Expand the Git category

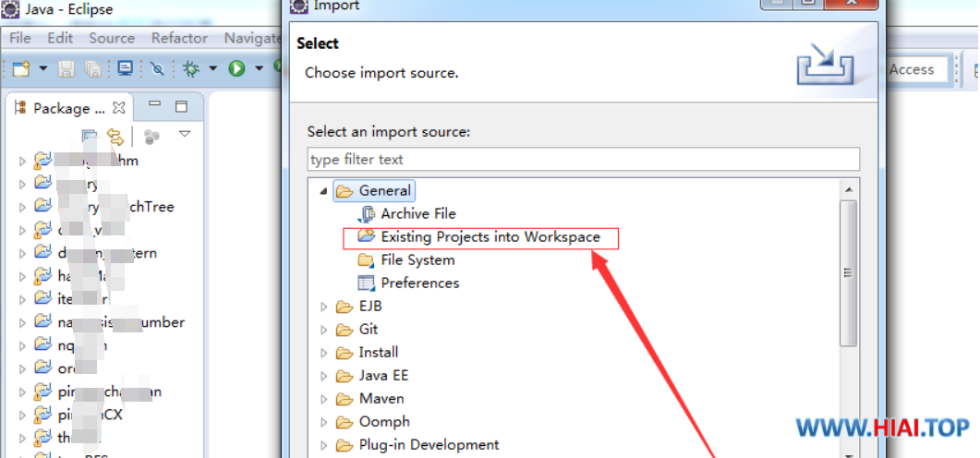point(324,330)
